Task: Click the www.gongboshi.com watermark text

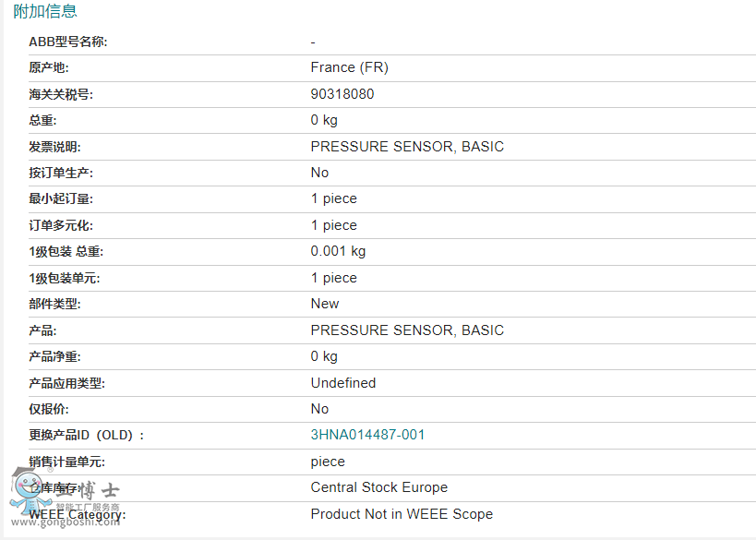Action: click(66, 522)
